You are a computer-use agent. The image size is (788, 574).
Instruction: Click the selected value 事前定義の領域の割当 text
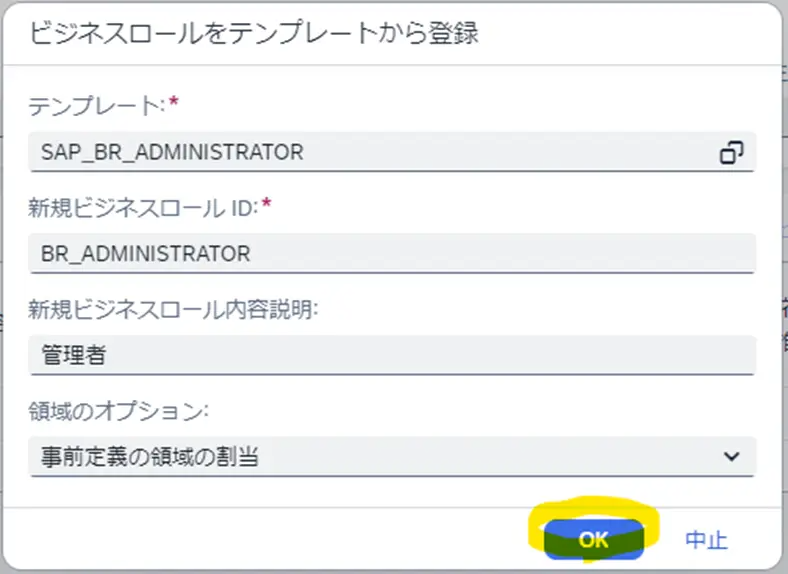tap(150, 457)
